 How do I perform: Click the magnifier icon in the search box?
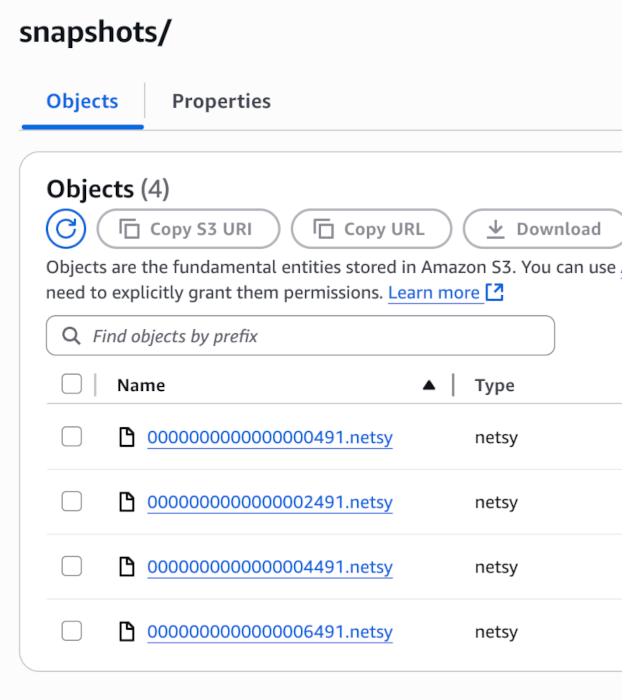[x=71, y=336]
